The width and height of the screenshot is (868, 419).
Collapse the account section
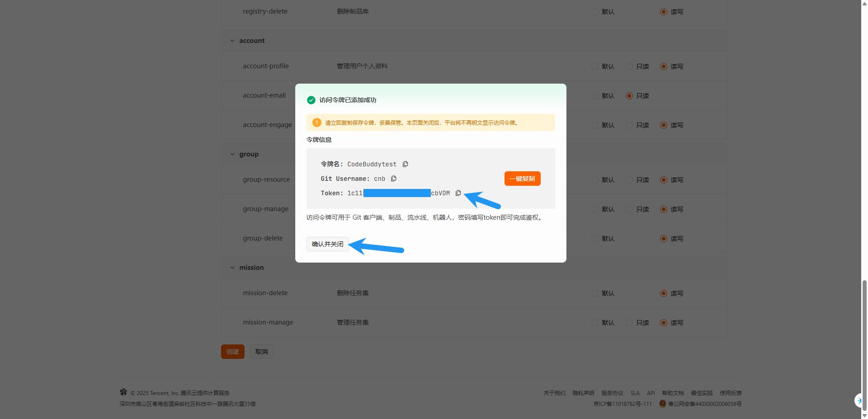(x=232, y=41)
